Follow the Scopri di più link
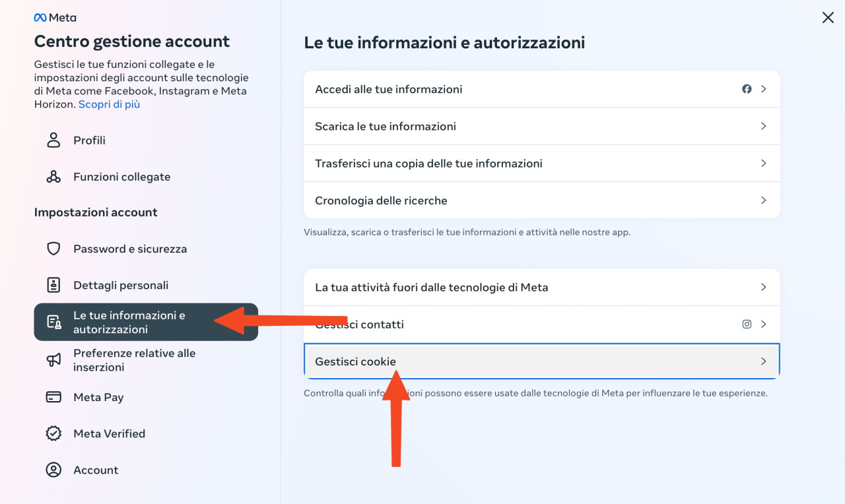This screenshot has width=845, height=504. [109, 104]
